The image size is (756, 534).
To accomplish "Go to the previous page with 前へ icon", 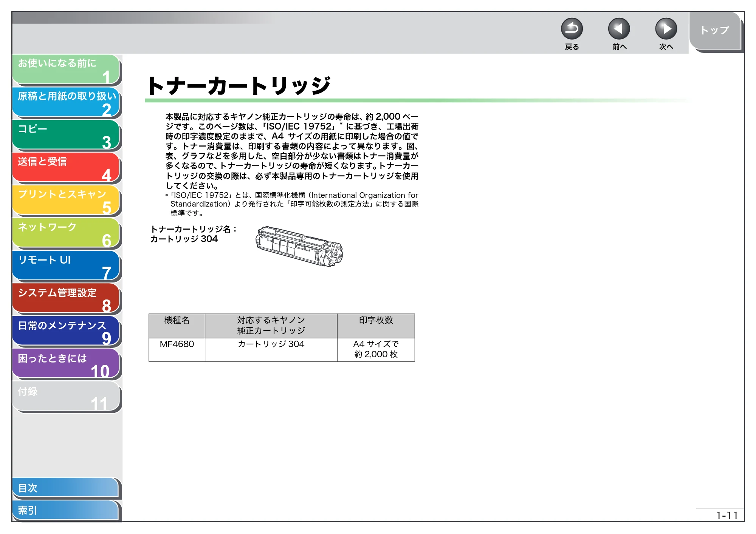I will tap(619, 29).
